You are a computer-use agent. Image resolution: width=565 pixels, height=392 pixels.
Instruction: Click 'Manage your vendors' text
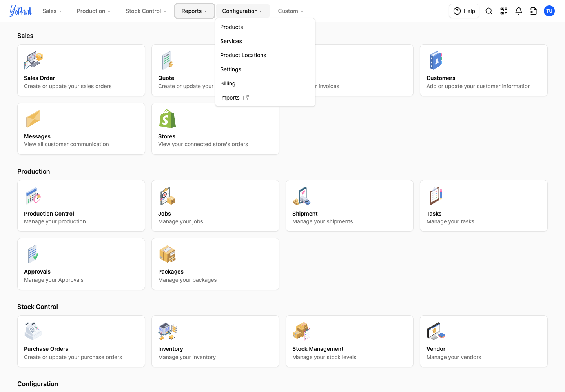tap(454, 357)
